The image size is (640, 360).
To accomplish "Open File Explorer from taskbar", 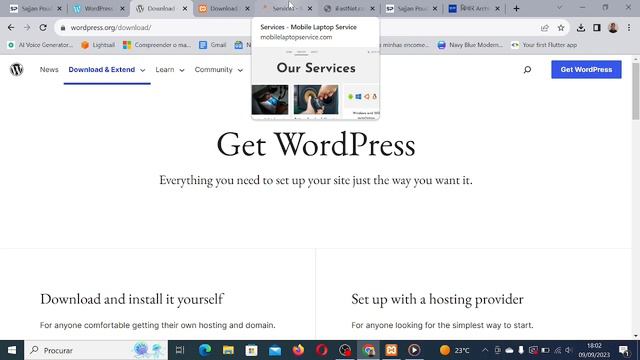I will 228,350.
